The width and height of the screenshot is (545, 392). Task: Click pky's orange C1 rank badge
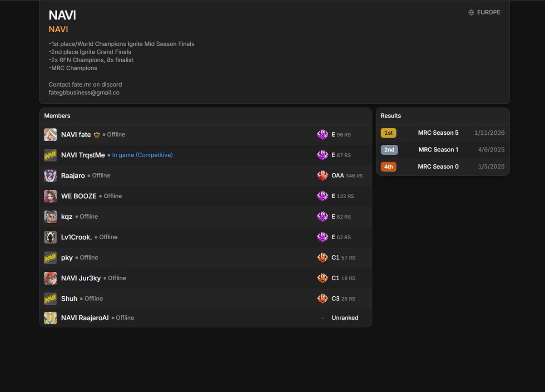tap(322, 258)
